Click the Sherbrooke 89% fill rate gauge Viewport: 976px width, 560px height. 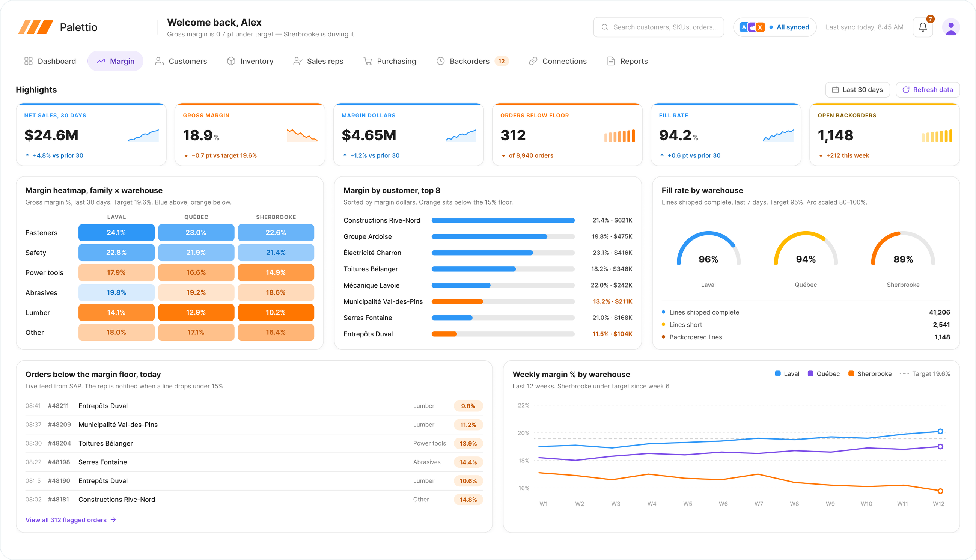[902, 249]
